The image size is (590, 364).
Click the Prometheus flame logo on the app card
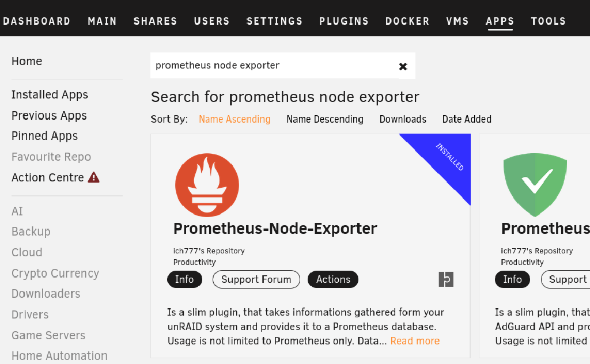(207, 185)
